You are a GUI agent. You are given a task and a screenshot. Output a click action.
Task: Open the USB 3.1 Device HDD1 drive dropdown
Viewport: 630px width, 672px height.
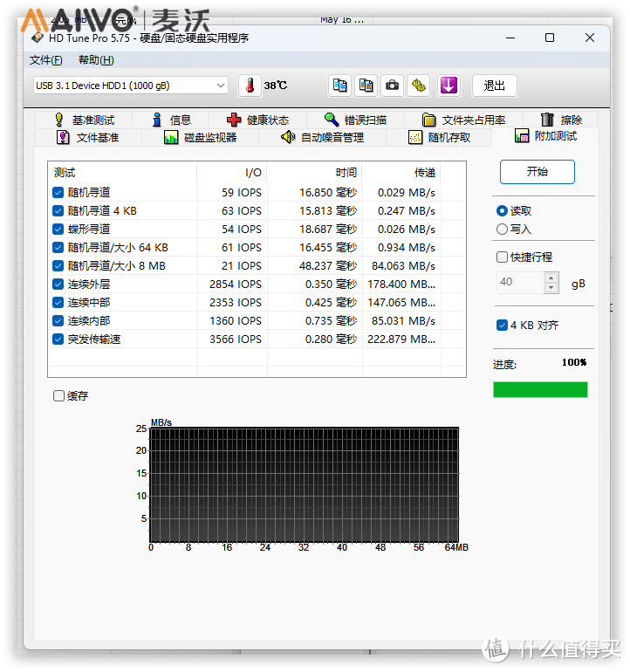point(130,86)
